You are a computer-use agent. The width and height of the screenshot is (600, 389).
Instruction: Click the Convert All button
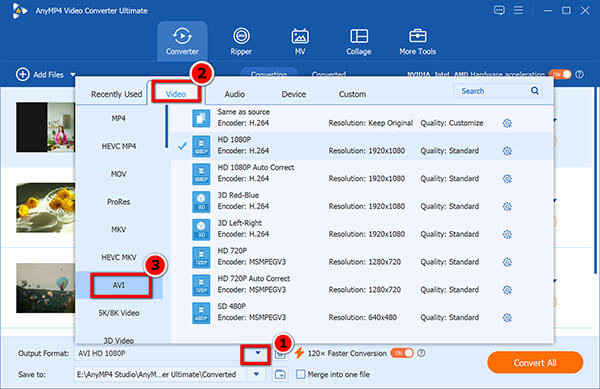pyautogui.click(x=535, y=363)
